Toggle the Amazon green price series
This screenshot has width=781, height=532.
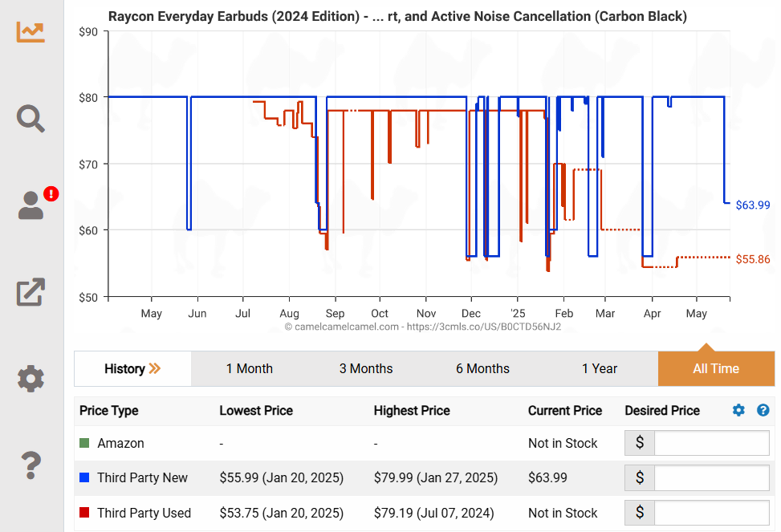click(84, 443)
